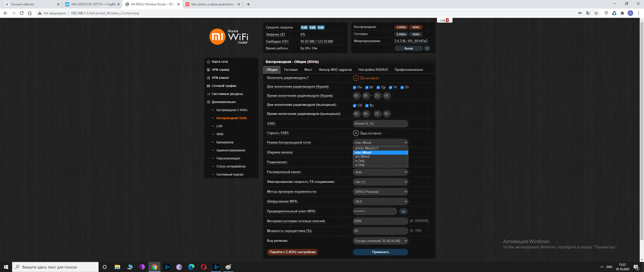Click the translate page icon in address bar
Screen dimensions: 644x272
tap(588, 13)
